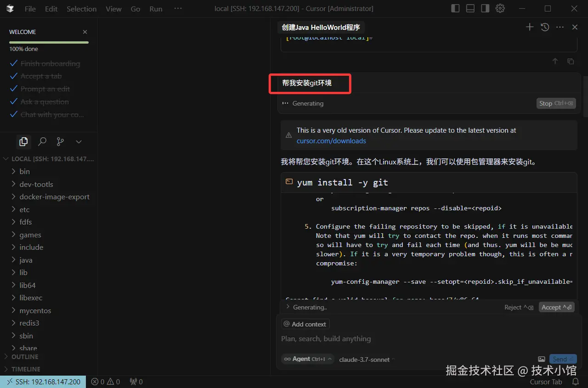Open the Agent mode dropdown
This screenshot has height=388, width=588.
point(307,359)
